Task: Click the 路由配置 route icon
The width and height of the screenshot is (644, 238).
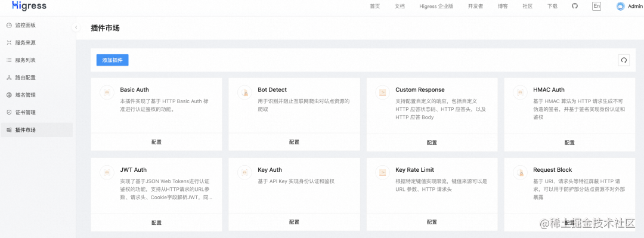Action: (x=9, y=78)
